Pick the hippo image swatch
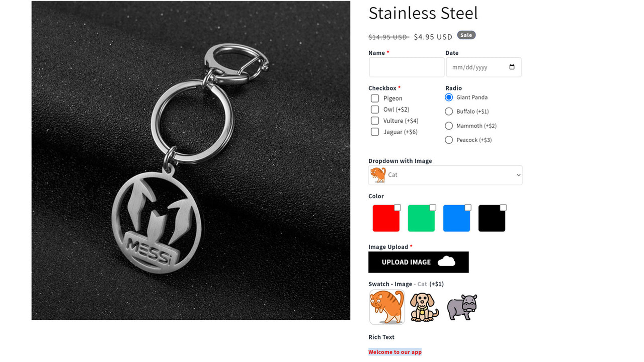This screenshot has height=362, width=644. coord(462,307)
